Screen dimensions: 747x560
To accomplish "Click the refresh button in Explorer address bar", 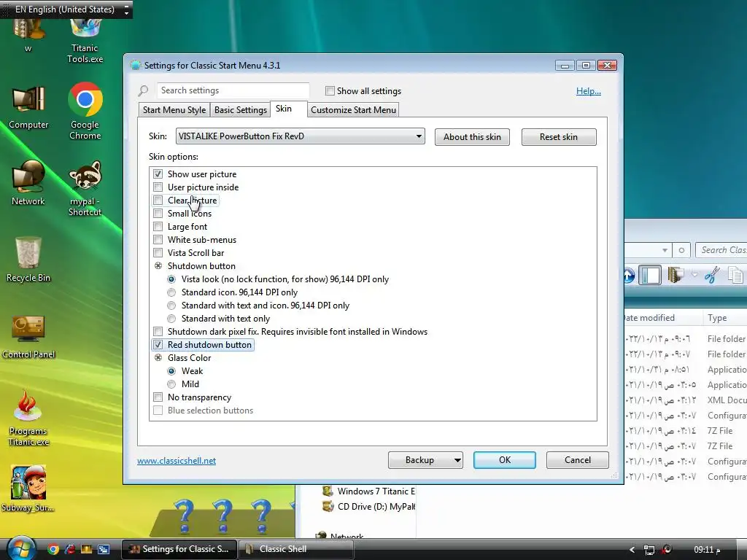I will (682, 250).
